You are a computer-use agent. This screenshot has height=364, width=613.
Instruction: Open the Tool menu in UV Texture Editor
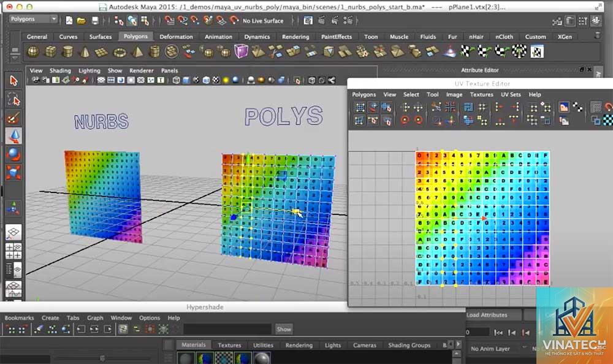pyautogui.click(x=432, y=94)
